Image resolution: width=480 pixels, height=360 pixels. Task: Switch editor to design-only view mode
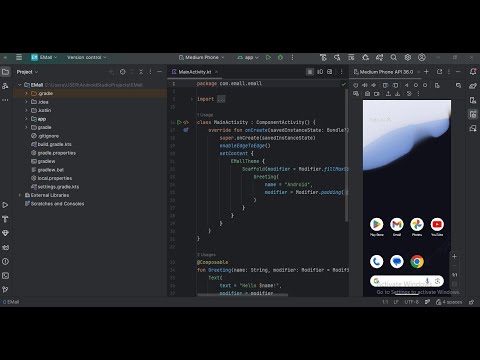pyautogui.click(x=330, y=72)
